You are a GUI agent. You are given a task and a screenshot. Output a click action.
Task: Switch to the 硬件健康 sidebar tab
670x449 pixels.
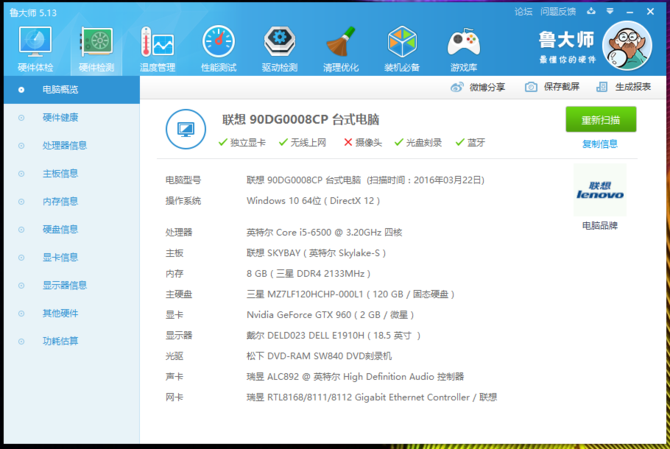pos(60,117)
